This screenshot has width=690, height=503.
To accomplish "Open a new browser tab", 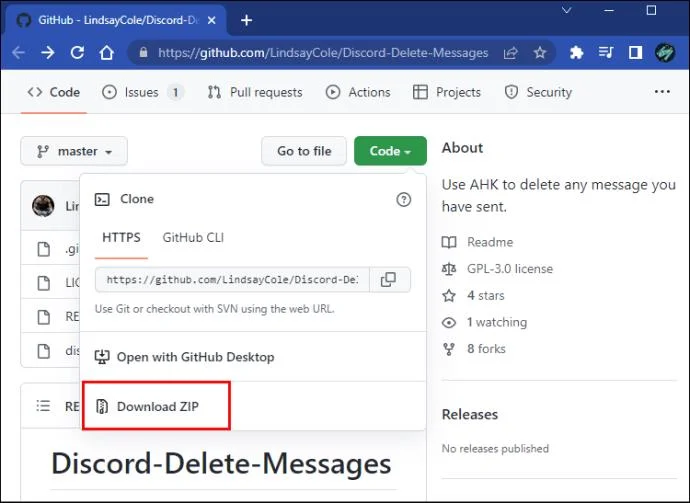I will pyautogui.click(x=246, y=20).
